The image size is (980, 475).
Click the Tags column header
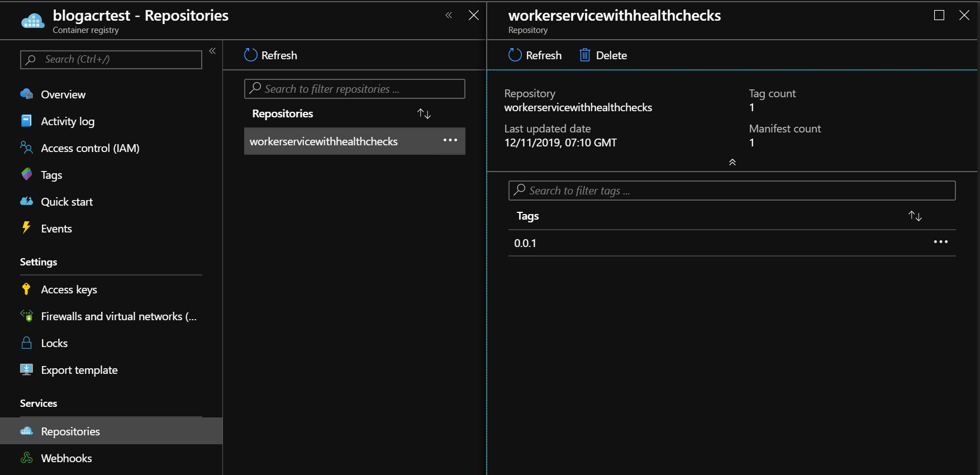tap(527, 216)
